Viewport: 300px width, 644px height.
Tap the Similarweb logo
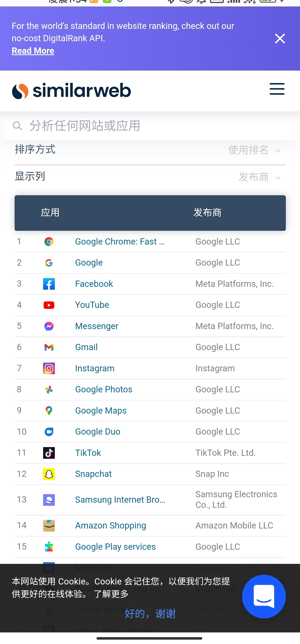click(71, 91)
